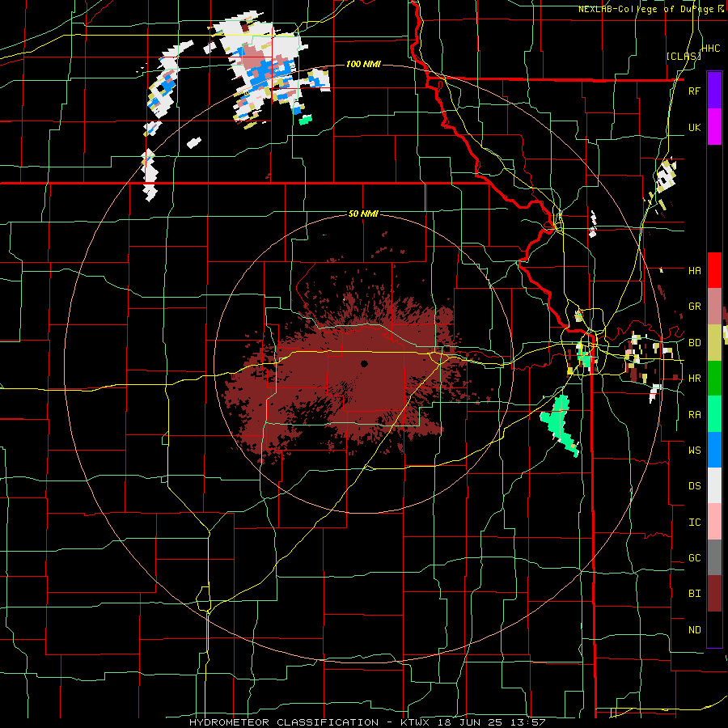Click the GC gray legend swatch
The width and height of the screenshot is (728, 728).
(714, 557)
